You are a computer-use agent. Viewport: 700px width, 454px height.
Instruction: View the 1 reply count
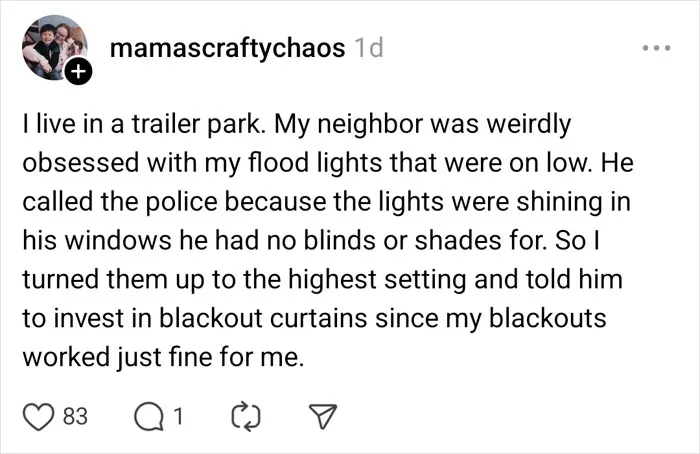click(178, 417)
